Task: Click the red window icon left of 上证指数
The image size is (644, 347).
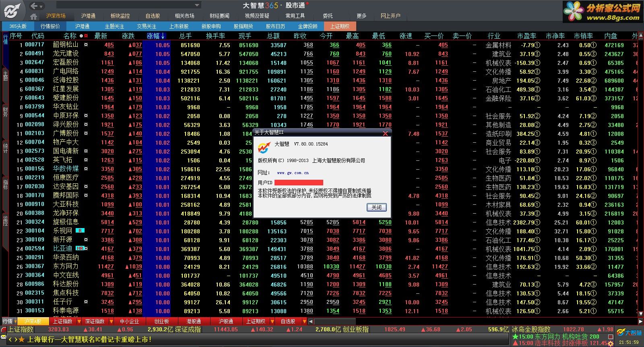Action: click(4, 329)
